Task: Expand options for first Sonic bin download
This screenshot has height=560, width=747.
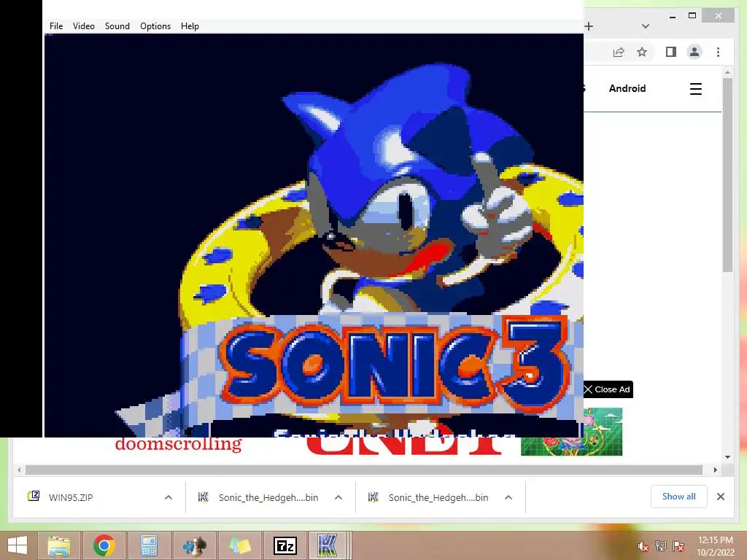Action: (338, 497)
